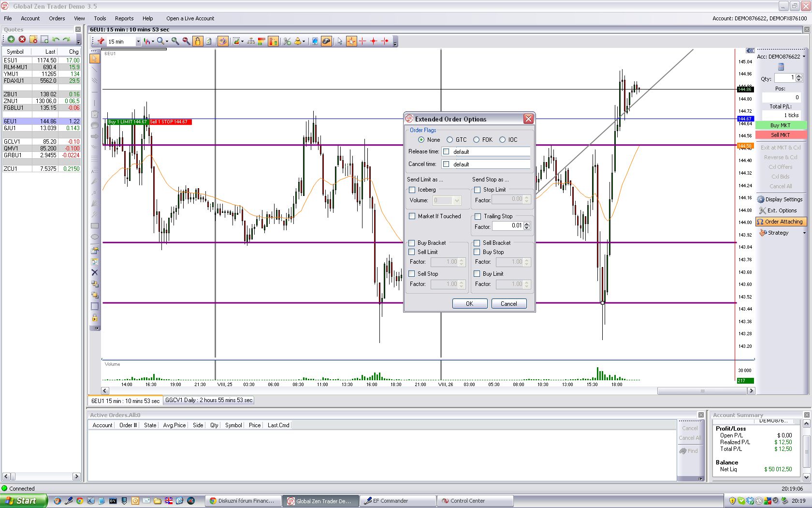
Task: Open the Tools menu
Action: [100, 18]
